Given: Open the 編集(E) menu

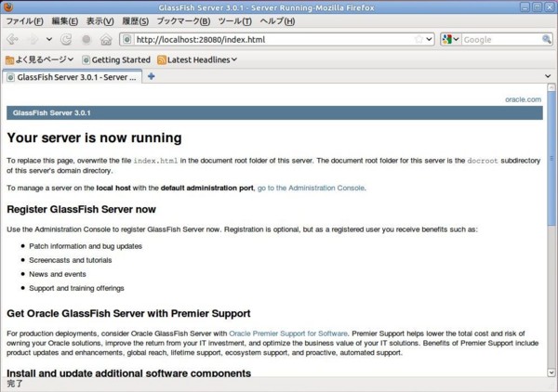Looking at the screenshot, I should click(x=65, y=21).
